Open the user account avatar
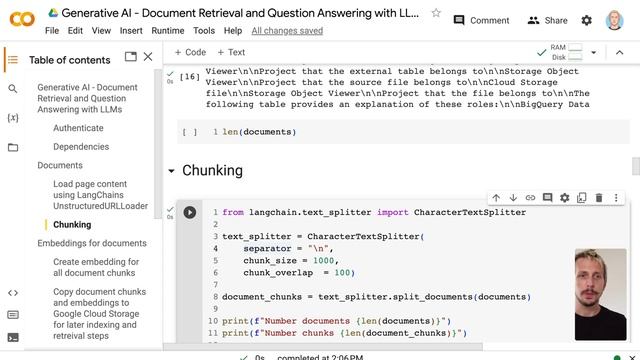 (614, 20)
